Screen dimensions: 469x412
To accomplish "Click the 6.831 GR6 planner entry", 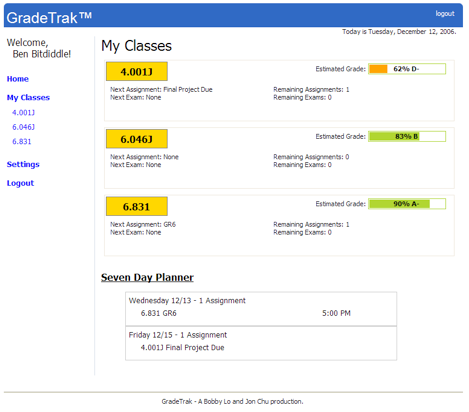I will tap(159, 313).
